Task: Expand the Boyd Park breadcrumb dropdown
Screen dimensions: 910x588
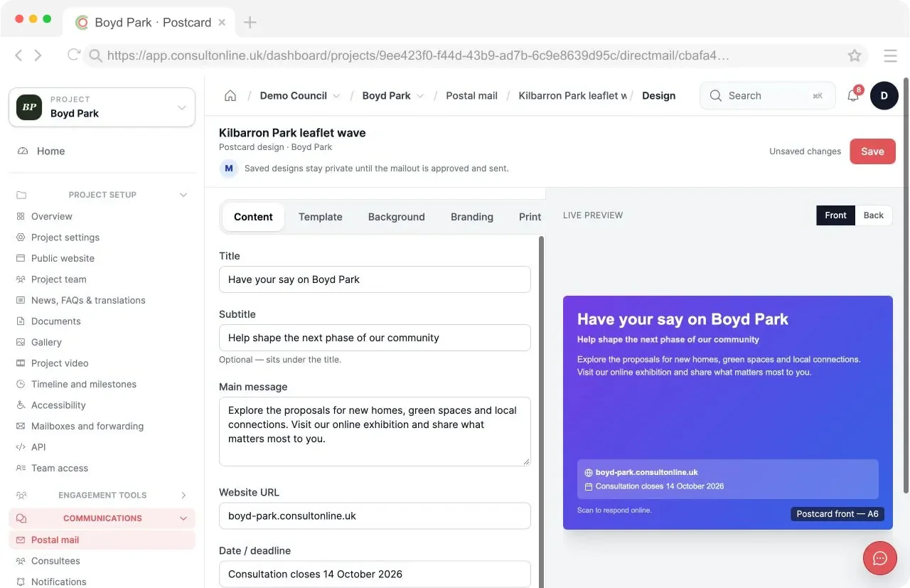Action: point(420,96)
